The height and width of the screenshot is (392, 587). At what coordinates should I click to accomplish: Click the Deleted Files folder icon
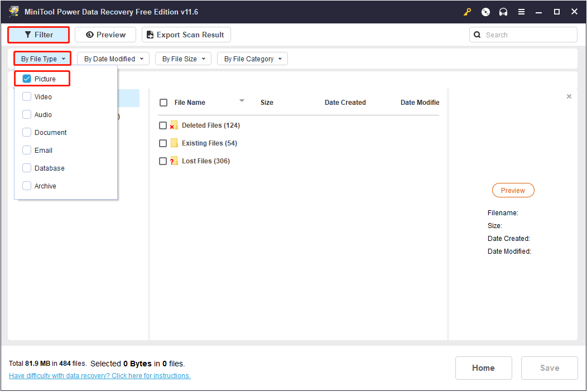click(174, 125)
